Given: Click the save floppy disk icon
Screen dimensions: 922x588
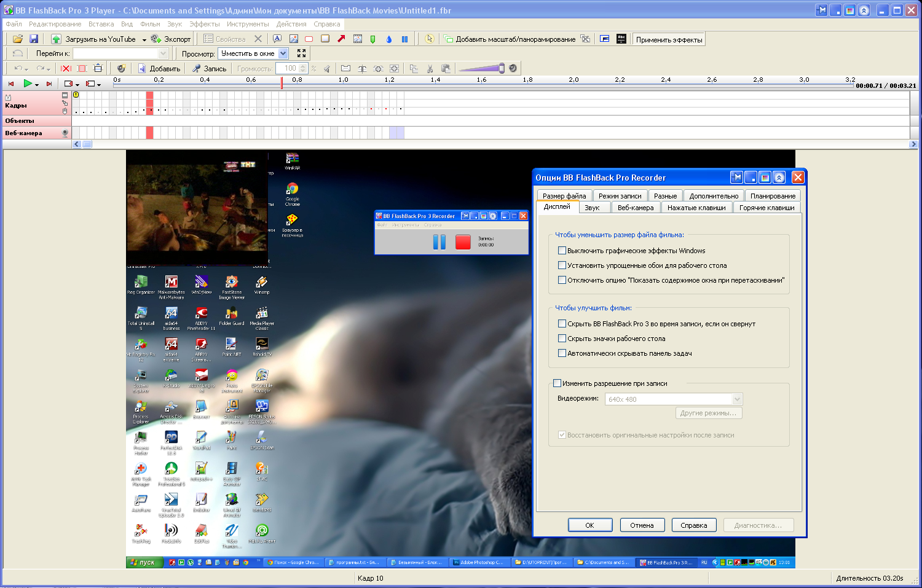Looking at the screenshot, I should point(34,39).
